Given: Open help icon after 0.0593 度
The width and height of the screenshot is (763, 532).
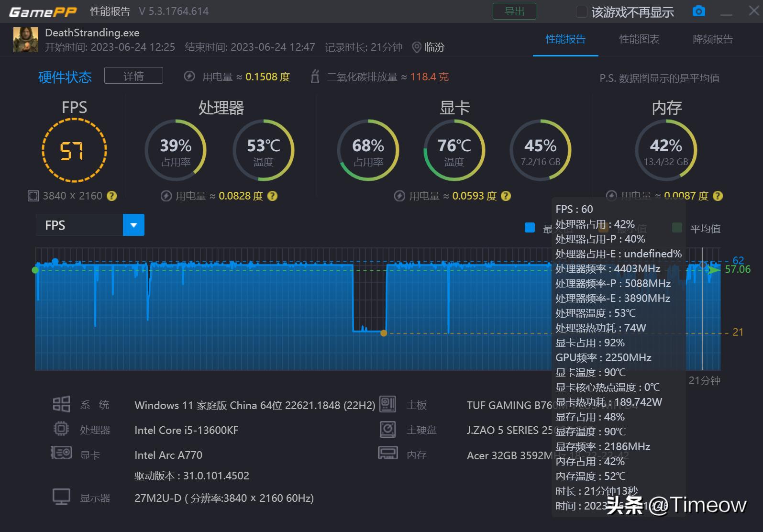Looking at the screenshot, I should point(506,196).
